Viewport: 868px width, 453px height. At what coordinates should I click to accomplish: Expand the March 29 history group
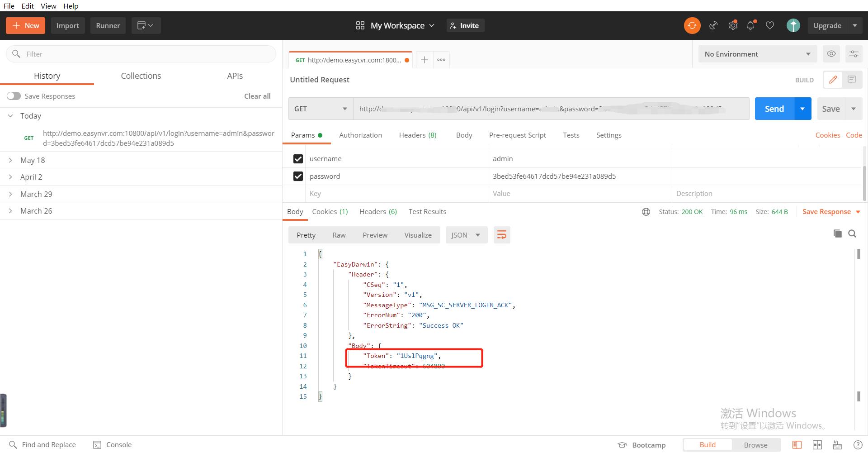pos(10,194)
